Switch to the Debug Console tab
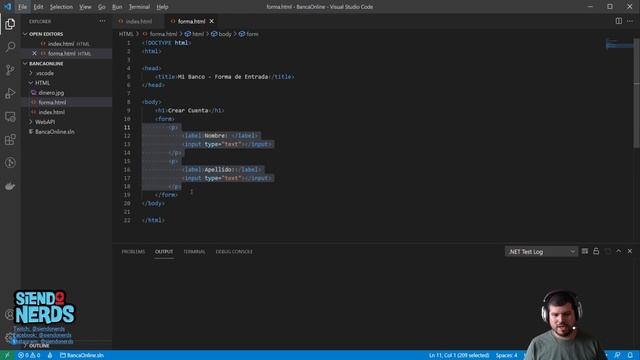The height and width of the screenshot is (360, 640). [234, 251]
